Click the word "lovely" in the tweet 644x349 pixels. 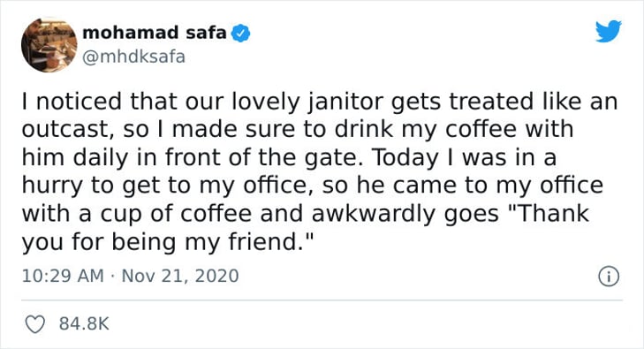click(x=266, y=102)
